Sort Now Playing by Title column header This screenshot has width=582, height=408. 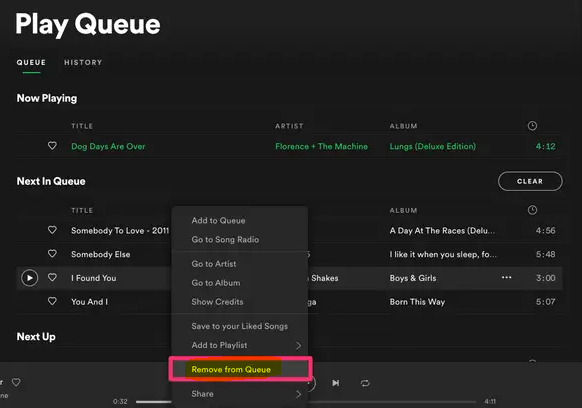point(82,126)
